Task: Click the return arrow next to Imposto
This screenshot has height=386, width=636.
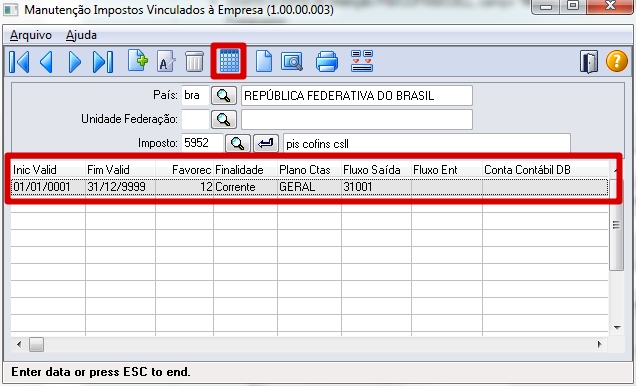Action: pyautogui.click(x=266, y=143)
